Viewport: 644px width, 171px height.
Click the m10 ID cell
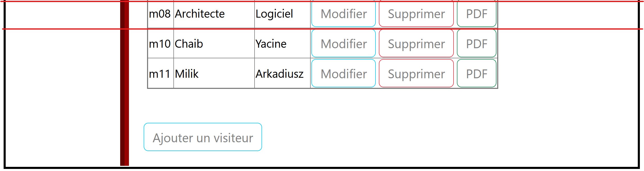[x=160, y=44]
